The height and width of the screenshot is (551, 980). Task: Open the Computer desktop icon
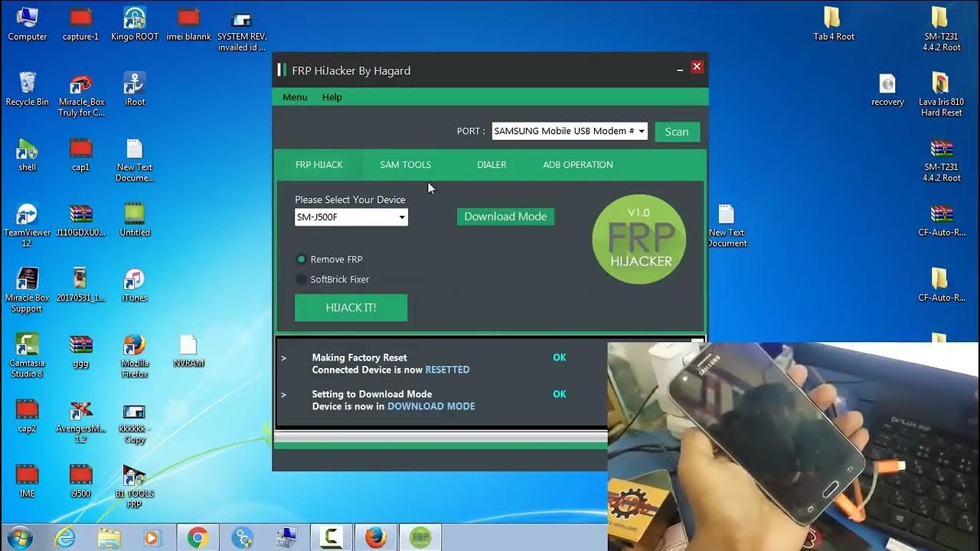click(27, 23)
